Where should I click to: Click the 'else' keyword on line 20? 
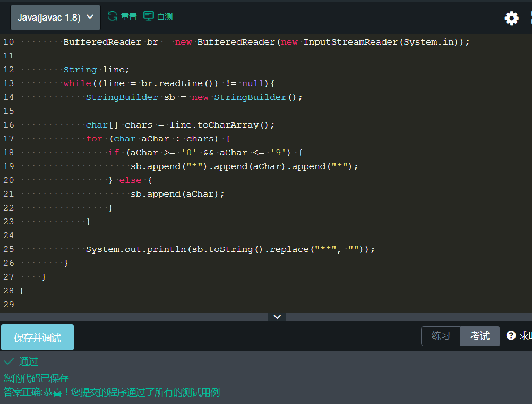tap(130, 180)
